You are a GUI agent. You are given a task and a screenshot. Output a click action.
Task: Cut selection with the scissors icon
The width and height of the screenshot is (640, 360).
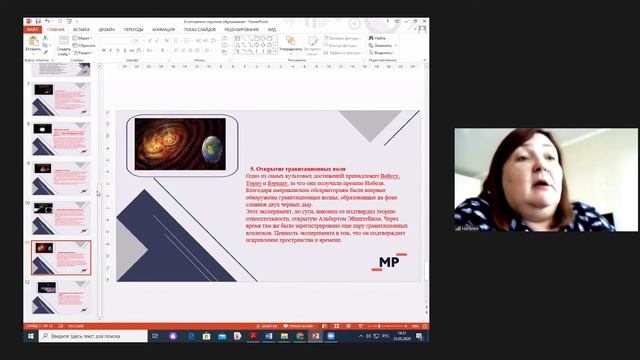click(x=45, y=38)
